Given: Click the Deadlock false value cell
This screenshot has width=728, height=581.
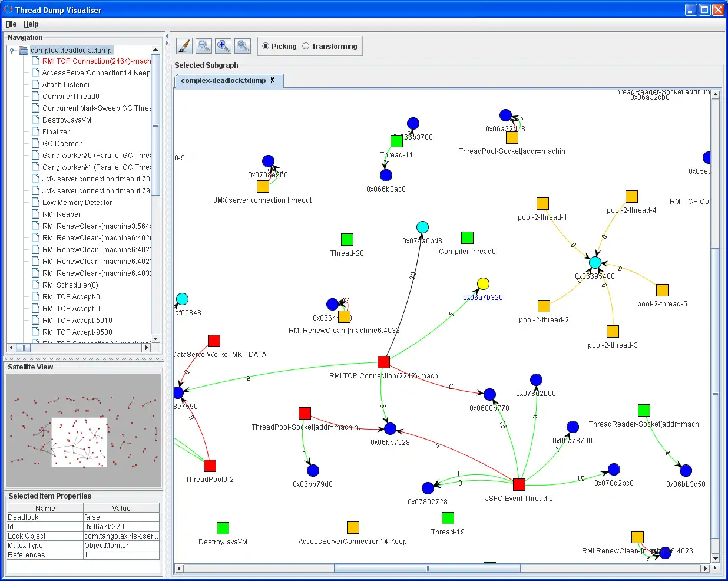Looking at the screenshot, I should click(121, 517).
